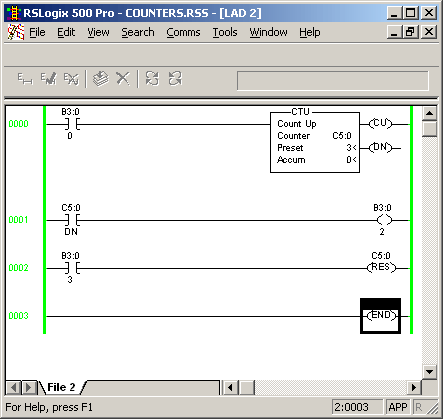Viewport: 443px width, 419px height.
Task: Select the C5:0 DN contact on rung 0001
Action: 71,220
